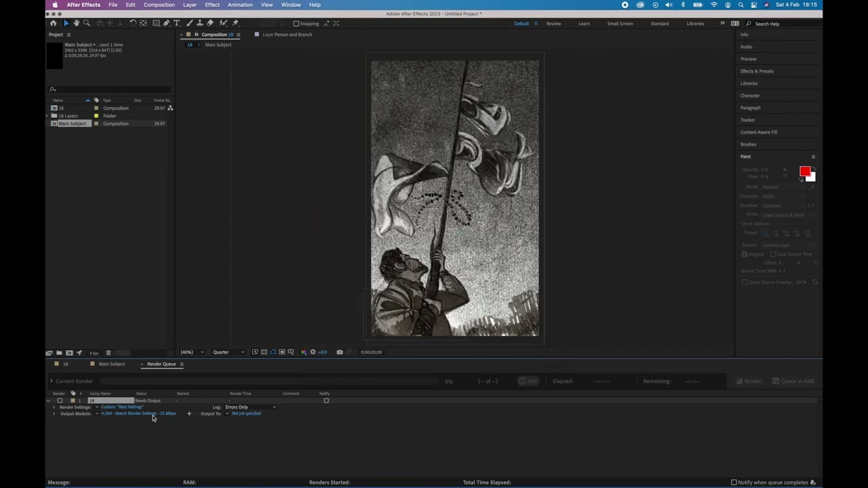The height and width of the screenshot is (488, 868).
Task: Adjust the exposure value +0.0
Action: [x=322, y=352]
